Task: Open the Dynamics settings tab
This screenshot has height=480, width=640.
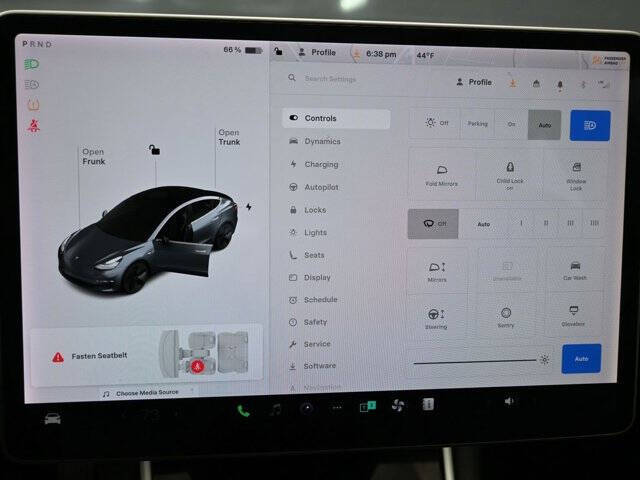Action: tap(315, 141)
